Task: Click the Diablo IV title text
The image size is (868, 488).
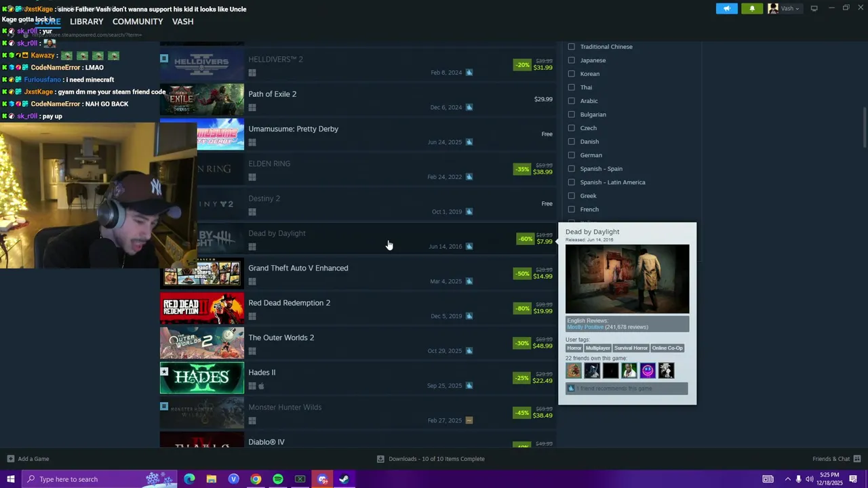Action: pyautogui.click(x=267, y=442)
